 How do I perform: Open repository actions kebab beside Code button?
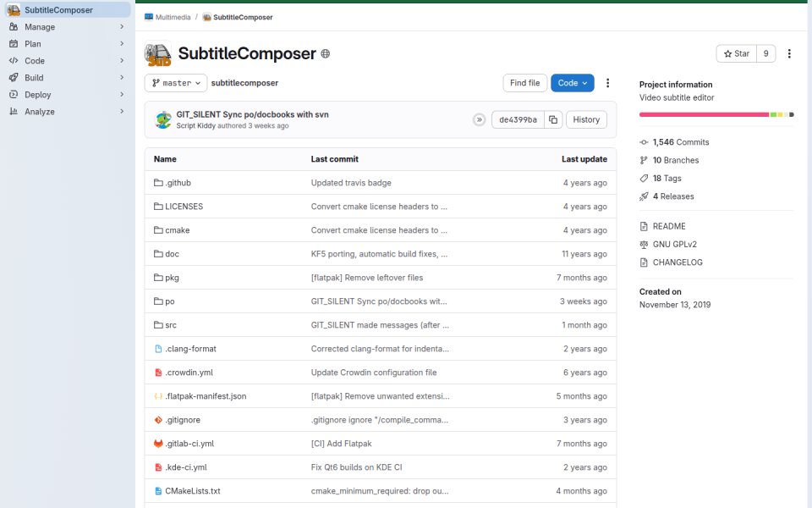click(607, 83)
